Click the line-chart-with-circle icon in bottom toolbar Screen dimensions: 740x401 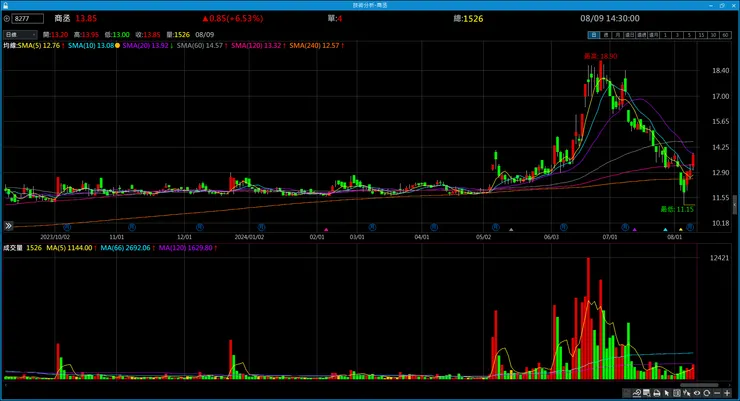click(637, 393)
